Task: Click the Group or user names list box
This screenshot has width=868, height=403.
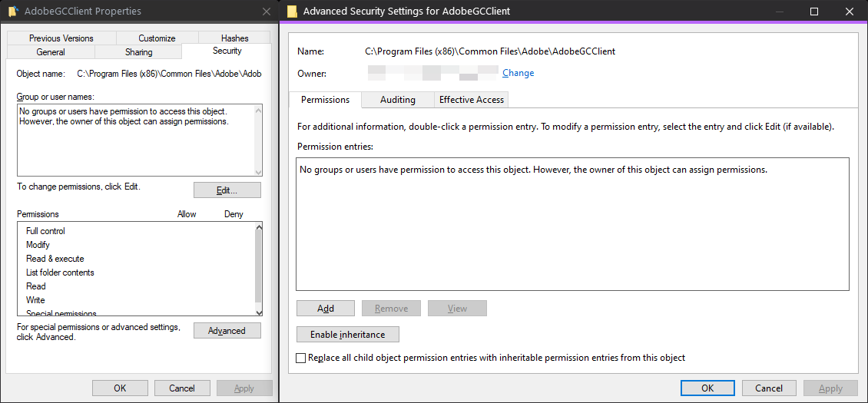Action: [x=140, y=140]
